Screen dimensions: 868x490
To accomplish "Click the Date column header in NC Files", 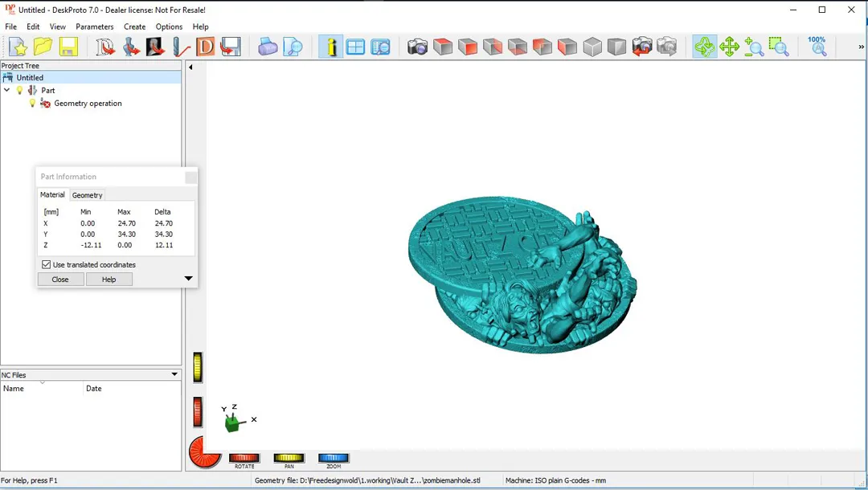I will [133, 388].
